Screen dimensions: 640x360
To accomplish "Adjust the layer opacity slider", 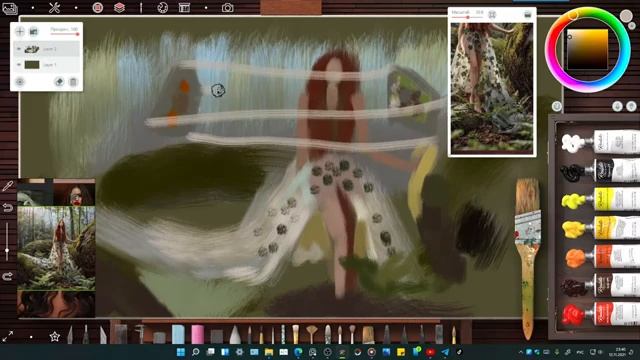I will 64,34.
